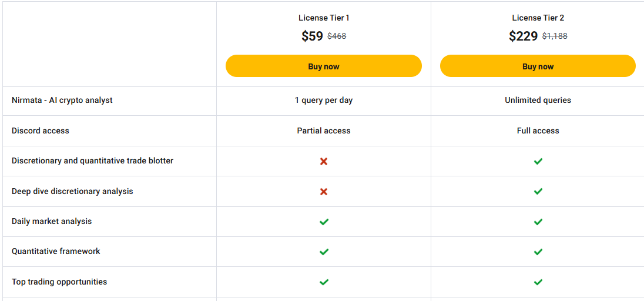
Task: Click the Discord access row label
Action: (40, 131)
